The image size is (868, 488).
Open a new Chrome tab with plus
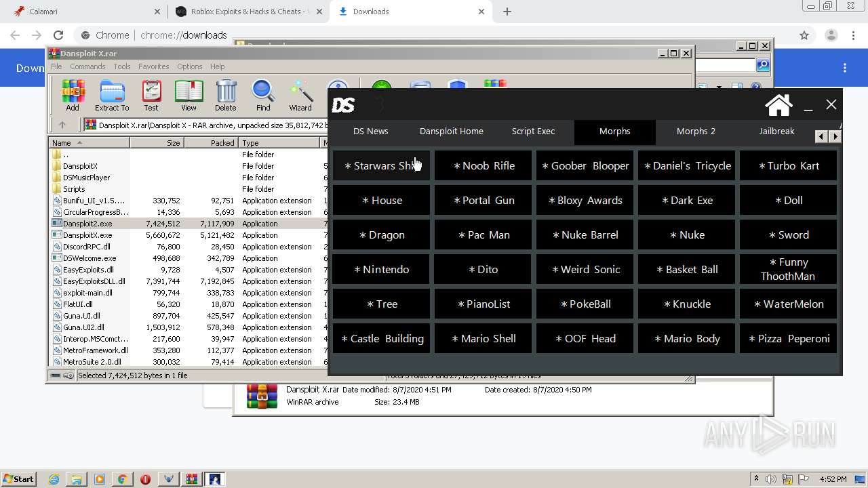click(507, 12)
